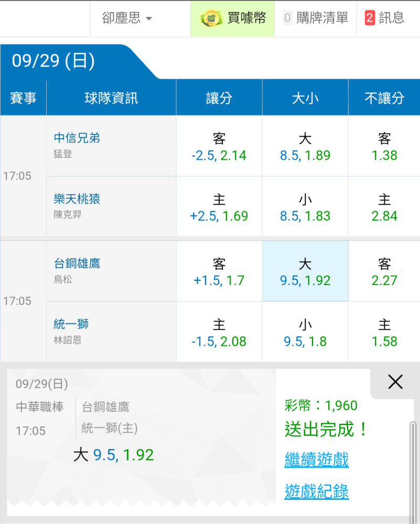The width and height of the screenshot is (420, 524).
Task: Pick 小 8.5, 1.83 under bet
Action: (305, 207)
